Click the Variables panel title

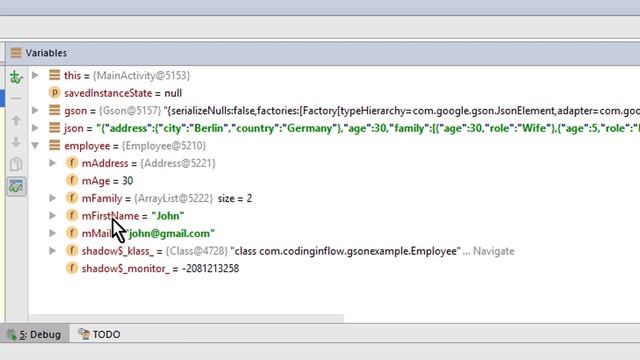(46, 53)
